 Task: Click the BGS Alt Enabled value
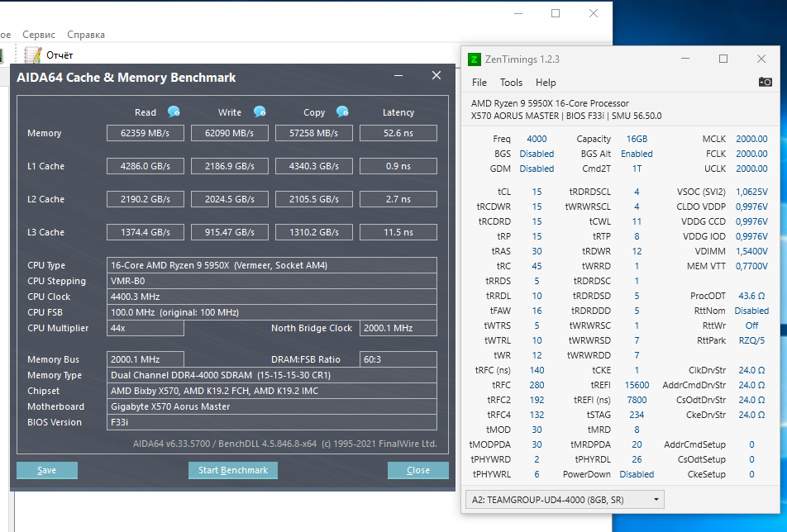(637, 154)
